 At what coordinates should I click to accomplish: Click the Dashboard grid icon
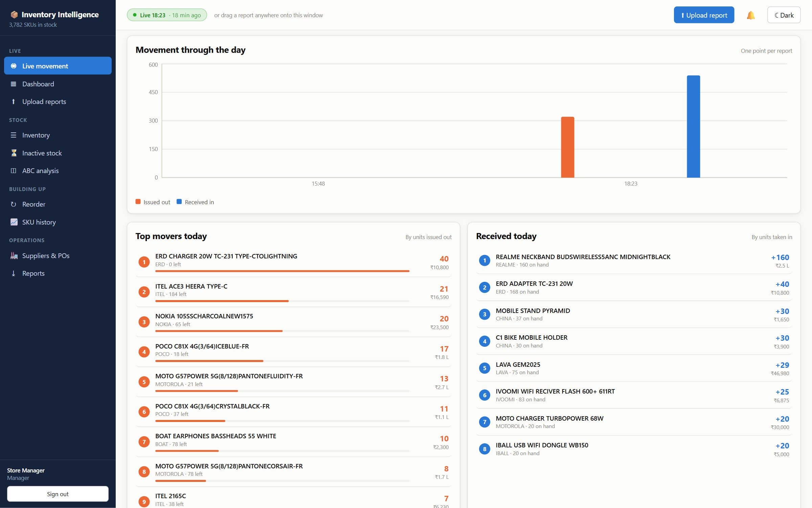click(x=14, y=84)
